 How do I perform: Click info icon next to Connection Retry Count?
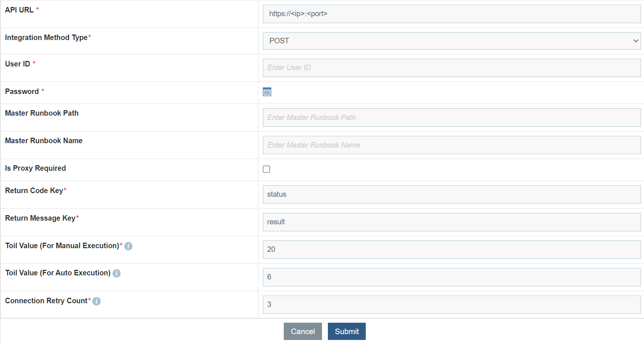[97, 301]
